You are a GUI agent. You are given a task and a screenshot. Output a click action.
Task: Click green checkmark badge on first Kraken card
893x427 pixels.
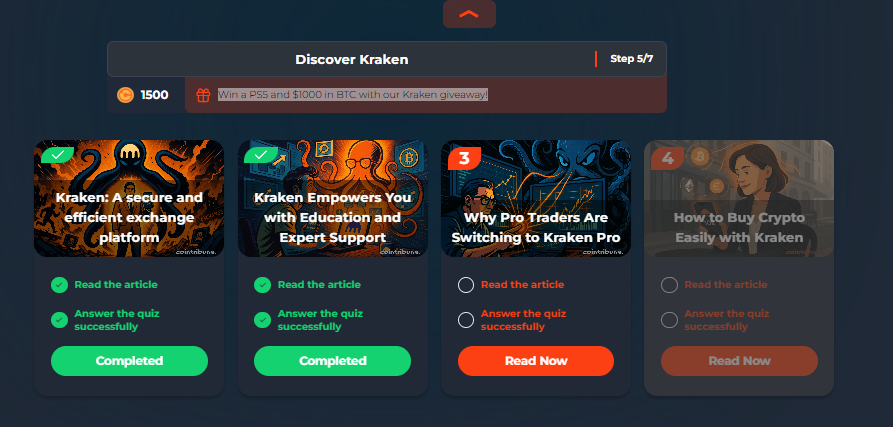58,155
